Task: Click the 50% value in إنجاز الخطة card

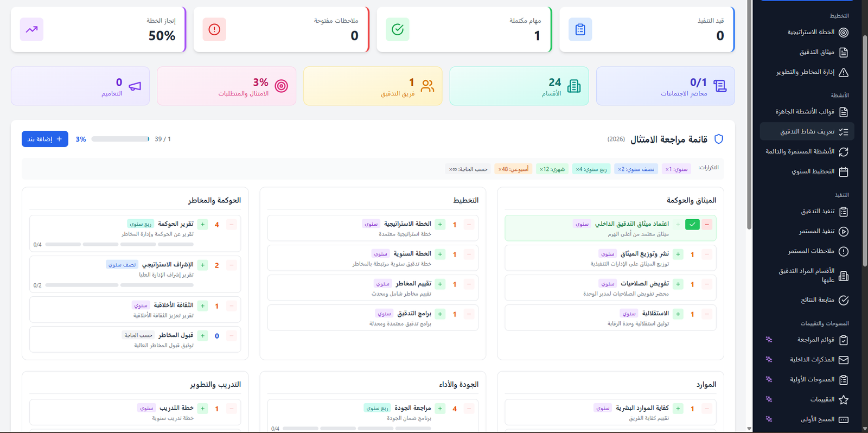Action: (162, 36)
